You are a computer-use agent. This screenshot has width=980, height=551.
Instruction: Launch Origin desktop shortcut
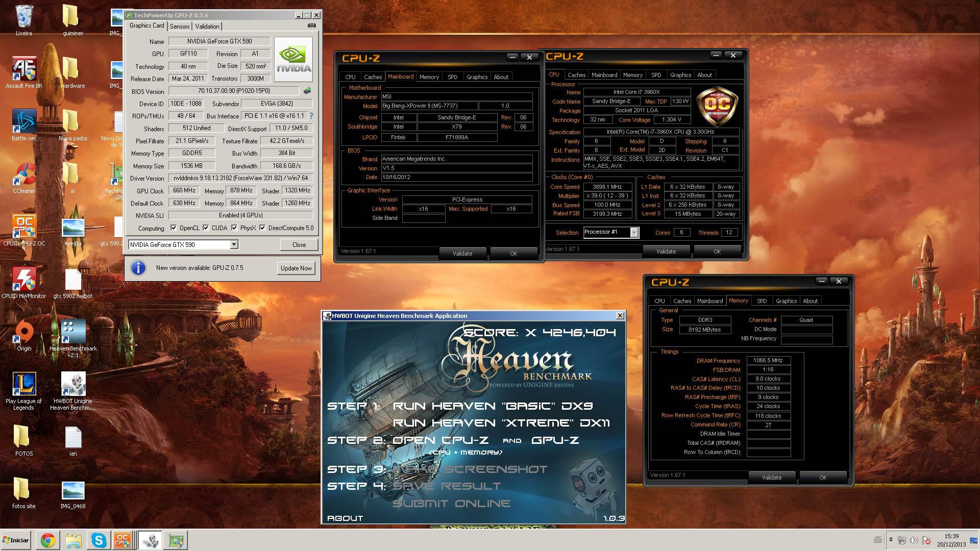tap(23, 336)
